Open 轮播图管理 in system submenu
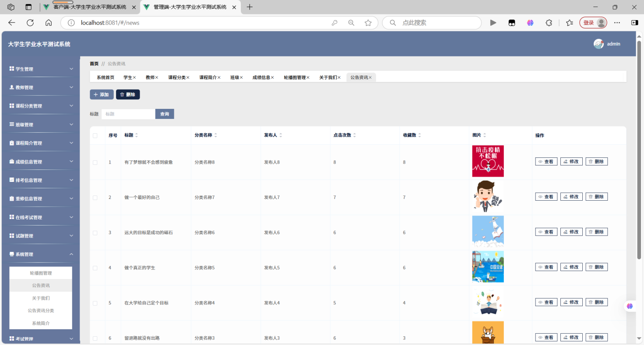 [x=41, y=273]
